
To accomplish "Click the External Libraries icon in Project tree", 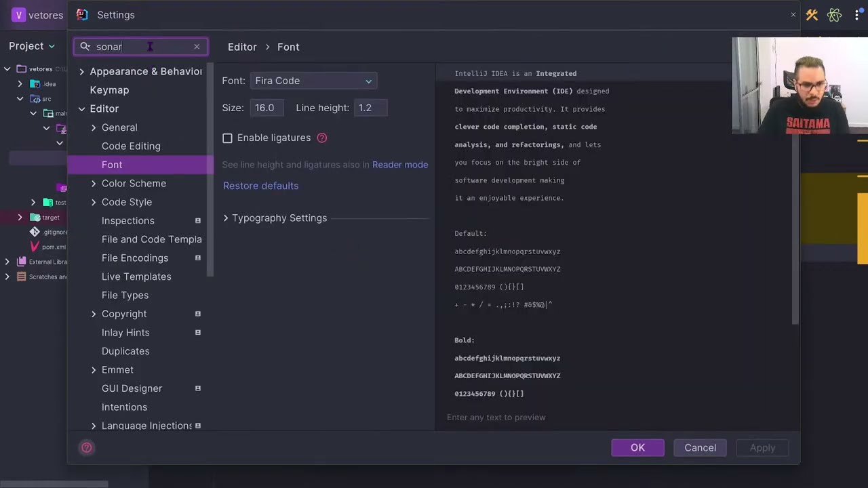I will pos(22,262).
